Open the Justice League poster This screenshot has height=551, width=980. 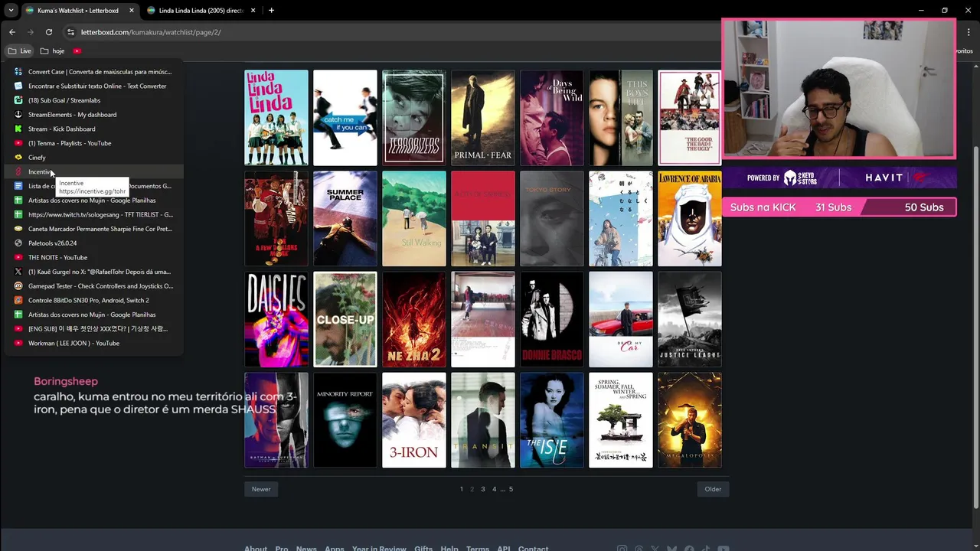(x=690, y=319)
